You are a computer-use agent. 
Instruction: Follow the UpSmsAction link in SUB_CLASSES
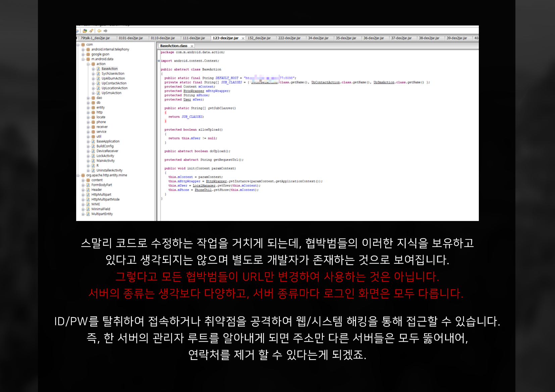pos(384,82)
